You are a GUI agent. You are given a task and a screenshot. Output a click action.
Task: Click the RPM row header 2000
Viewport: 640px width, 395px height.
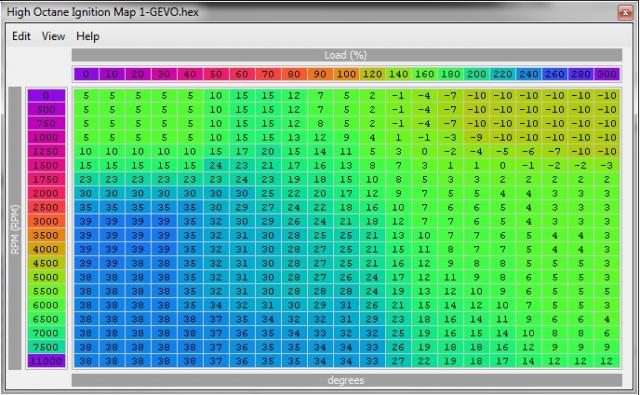coord(46,193)
